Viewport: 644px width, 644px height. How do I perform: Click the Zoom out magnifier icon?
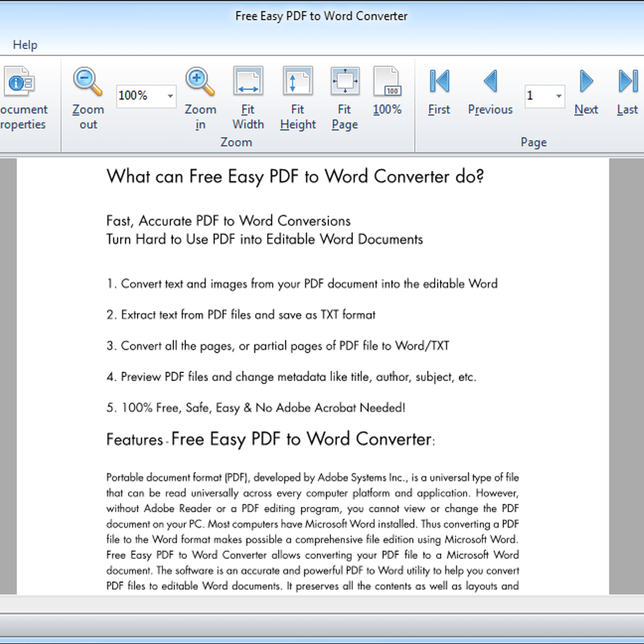87,81
